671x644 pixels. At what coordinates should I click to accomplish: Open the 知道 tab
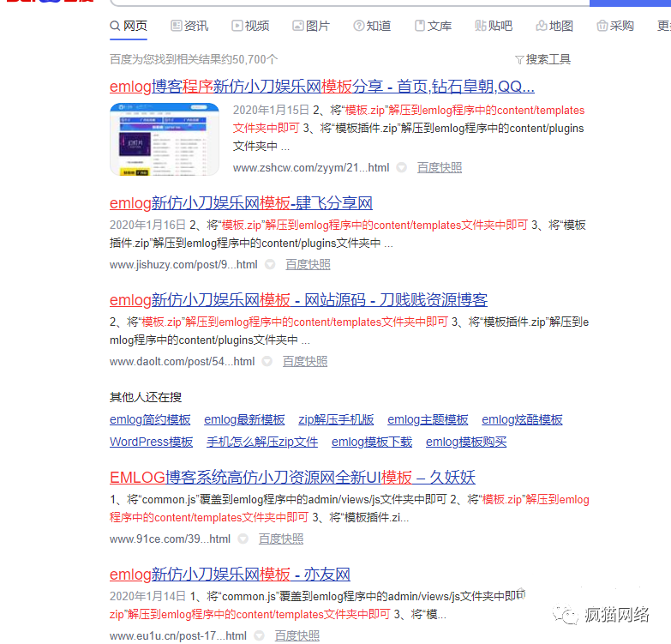372,26
